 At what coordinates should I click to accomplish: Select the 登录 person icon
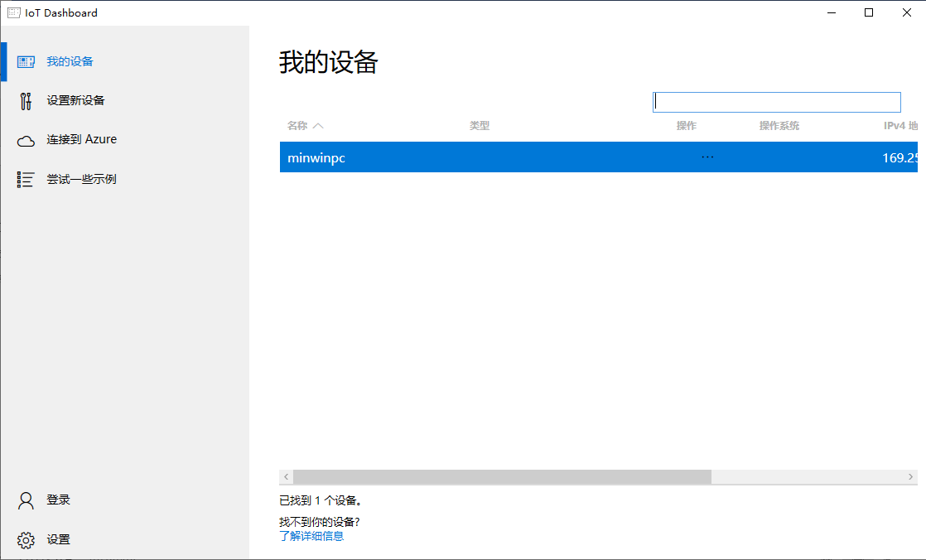25,500
